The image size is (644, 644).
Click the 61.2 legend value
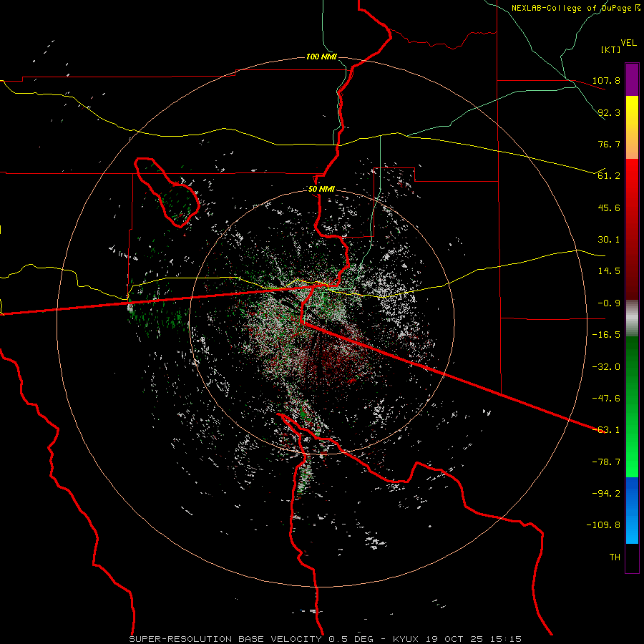609,176
